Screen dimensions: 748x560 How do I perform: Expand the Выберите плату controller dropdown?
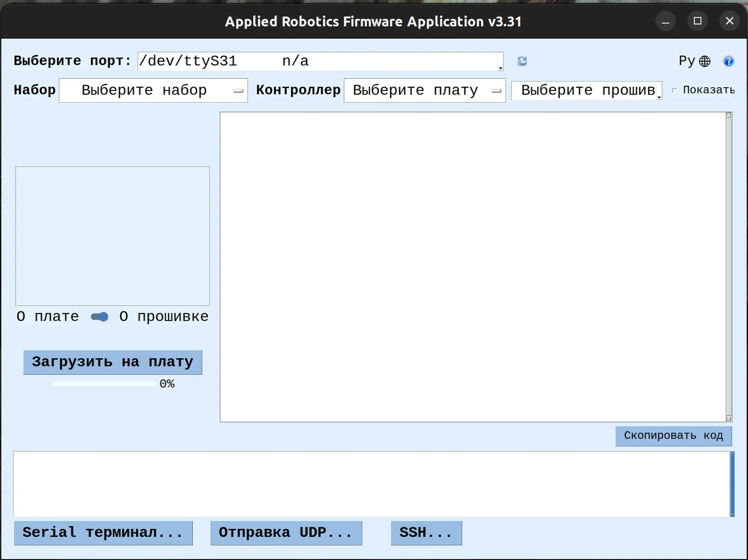tap(425, 90)
